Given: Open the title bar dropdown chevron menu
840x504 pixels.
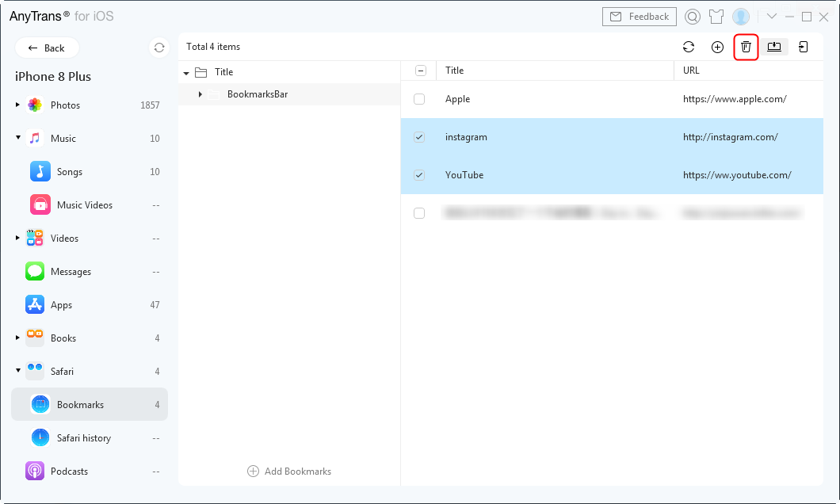Looking at the screenshot, I should tap(771, 17).
